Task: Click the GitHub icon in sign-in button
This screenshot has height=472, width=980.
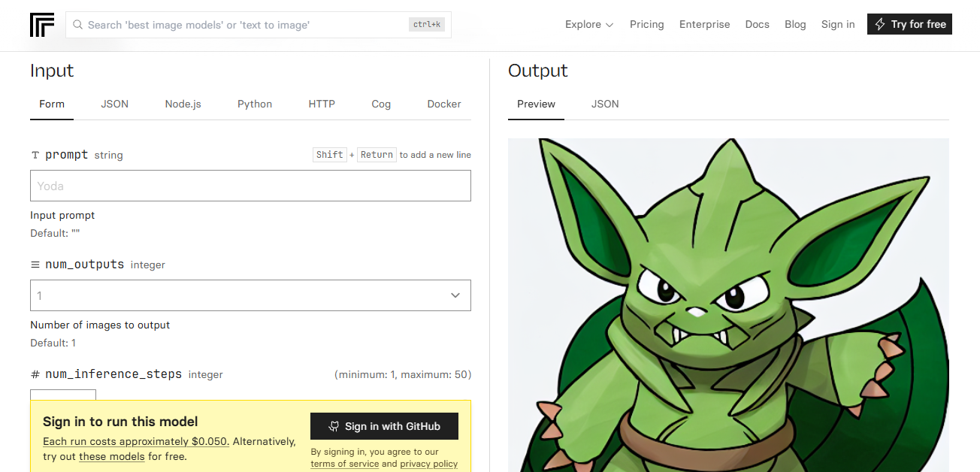Action: pyautogui.click(x=334, y=426)
